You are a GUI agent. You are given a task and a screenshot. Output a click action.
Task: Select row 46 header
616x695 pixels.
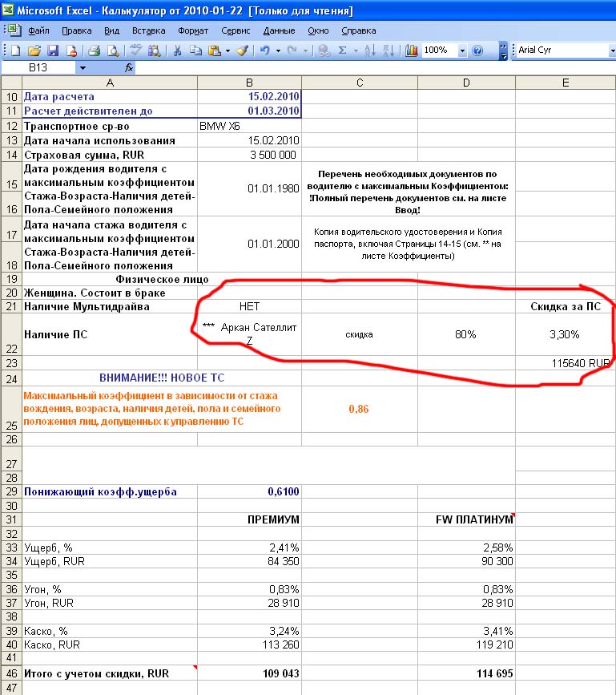point(11,673)
